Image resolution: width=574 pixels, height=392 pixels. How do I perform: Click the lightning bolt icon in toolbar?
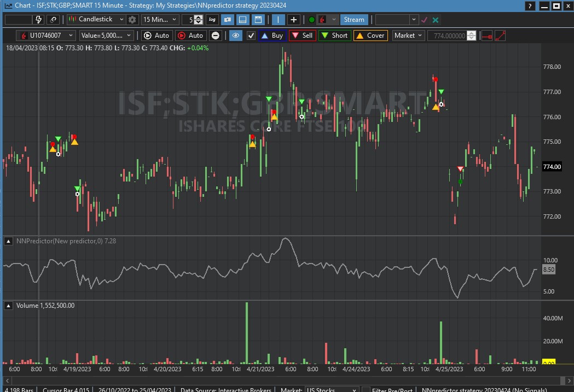tap(38, 20)
